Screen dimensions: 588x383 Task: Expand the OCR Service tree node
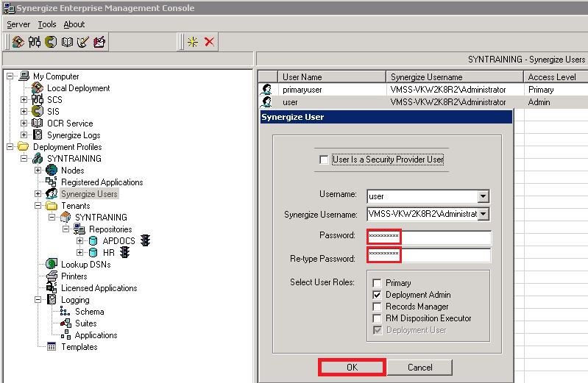[x=24, y=123]
